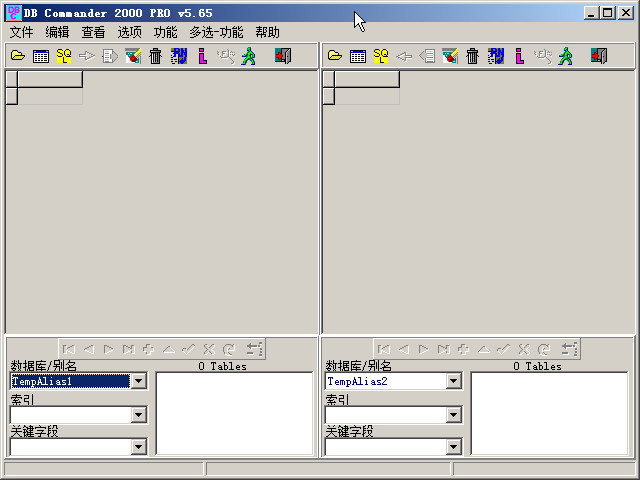Click the right panel tables list box
Screen dimensions: 640x480
pos(549,413)
